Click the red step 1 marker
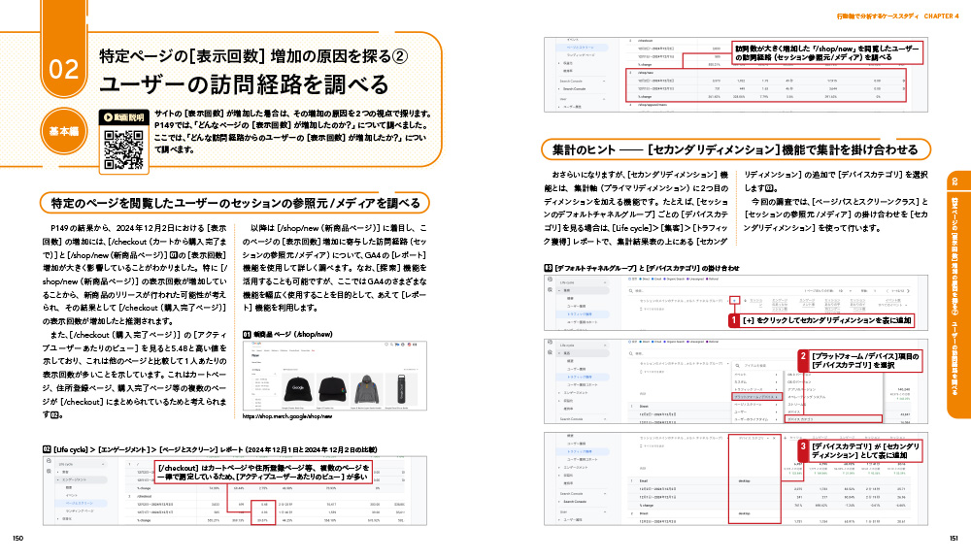The image size is (971, 560). tap(735, 319)
